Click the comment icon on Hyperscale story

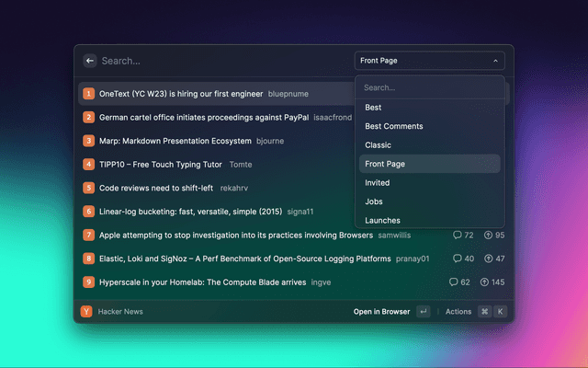[x=453, y=282]
